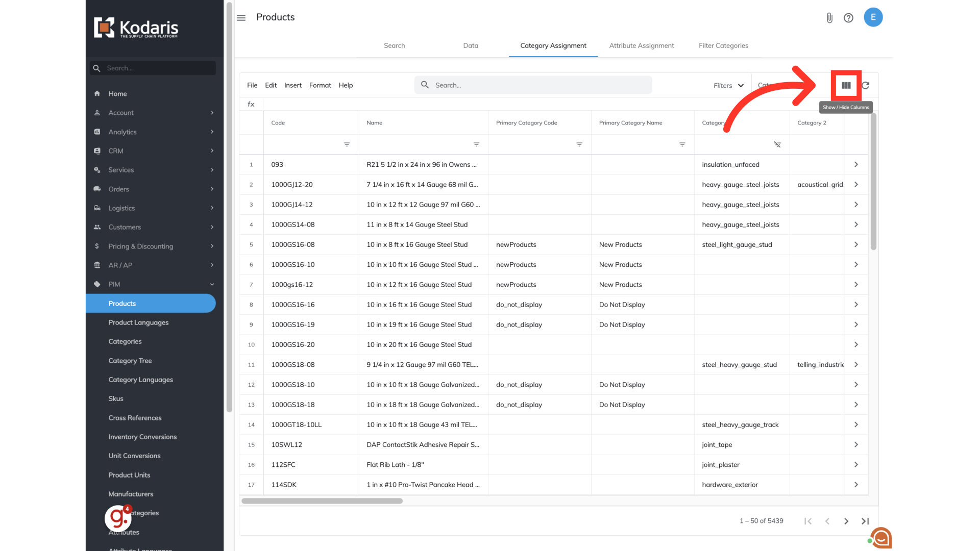Open the Format menu
Image resolution: width=980 pixels, height=551 pixels.
click(320, 85)
